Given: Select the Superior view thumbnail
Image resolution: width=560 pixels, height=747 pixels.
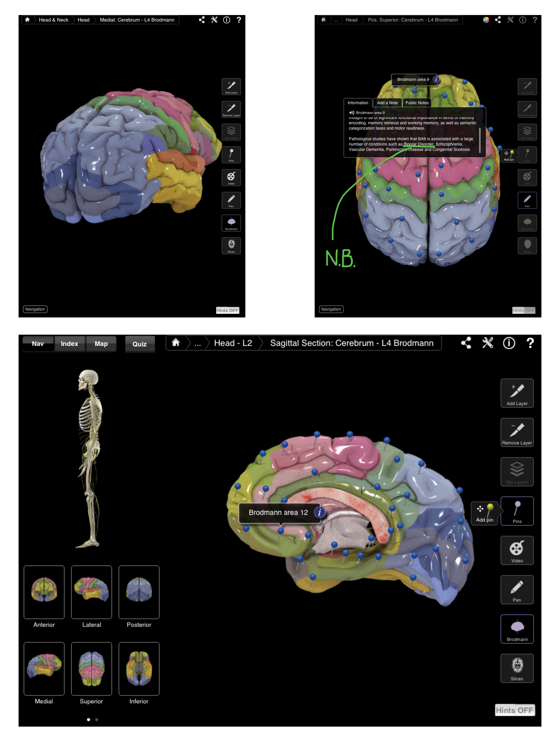Looking at the screenshot, I should click(x=92, y=668).
